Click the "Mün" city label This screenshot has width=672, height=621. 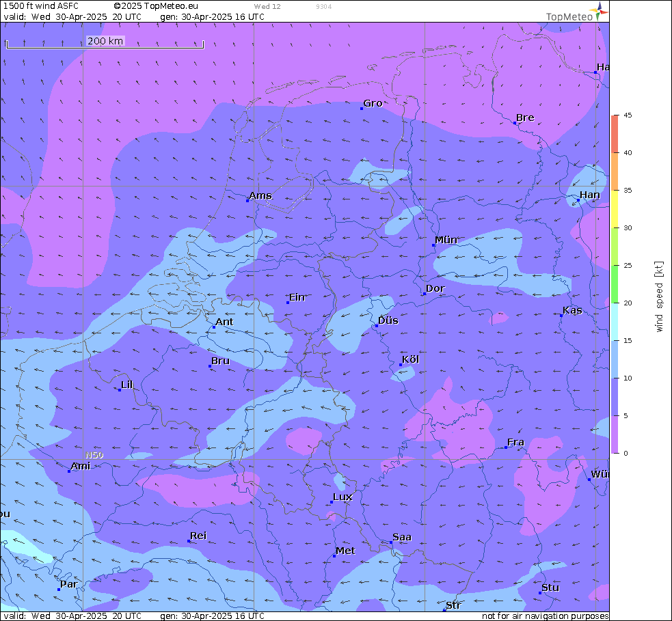(x=446, y=240)
